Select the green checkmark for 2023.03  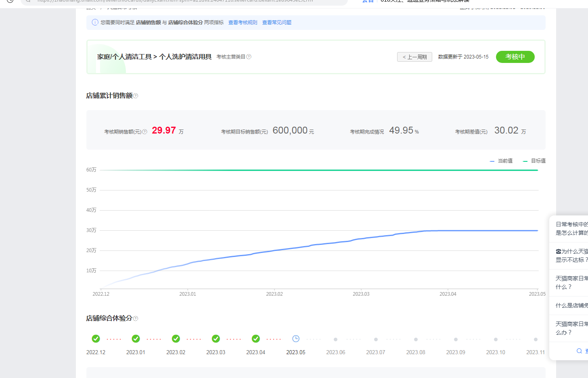click(x=216, y=338)
